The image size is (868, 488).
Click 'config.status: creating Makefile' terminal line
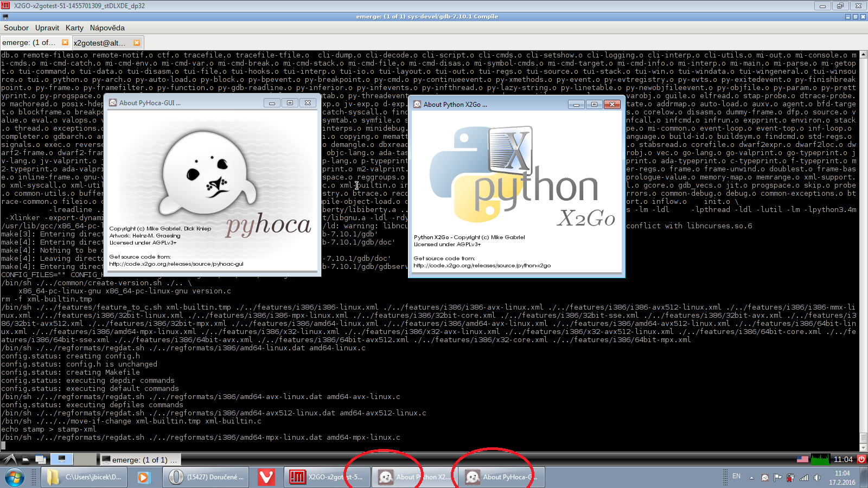pos(71,373)
